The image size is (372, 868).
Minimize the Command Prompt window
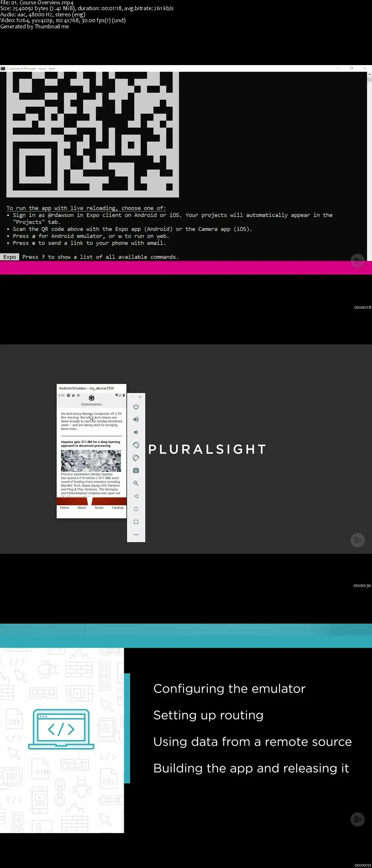(338, 68)
